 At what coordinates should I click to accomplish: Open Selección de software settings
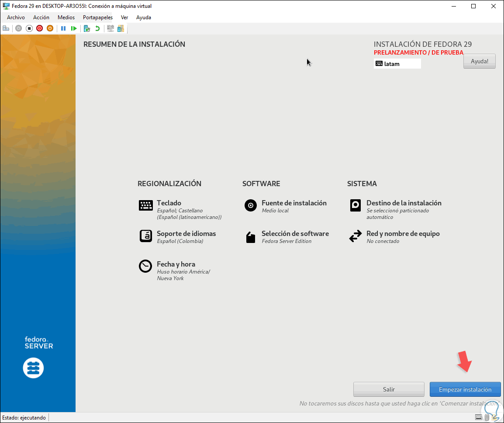tap(295, 233)
